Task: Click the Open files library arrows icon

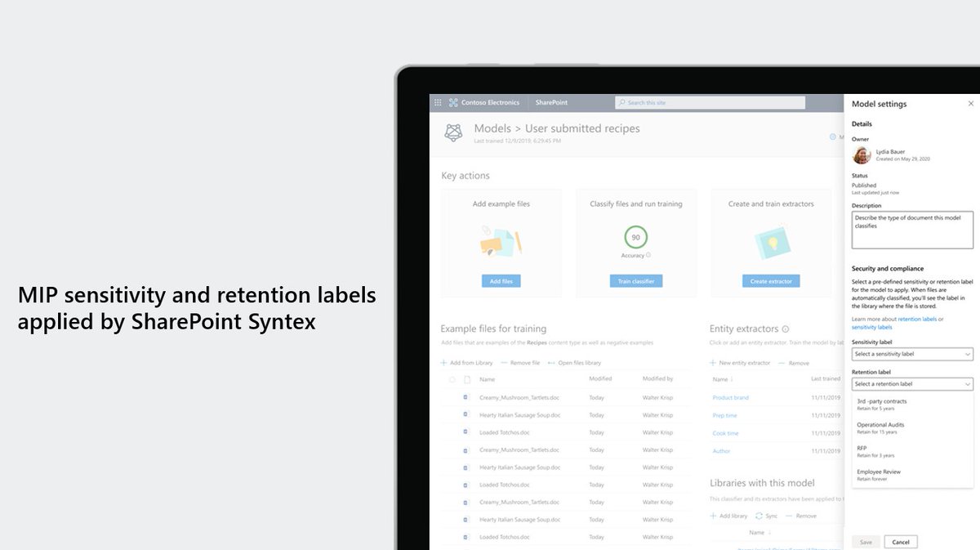Action: click(x=551, y=363)
